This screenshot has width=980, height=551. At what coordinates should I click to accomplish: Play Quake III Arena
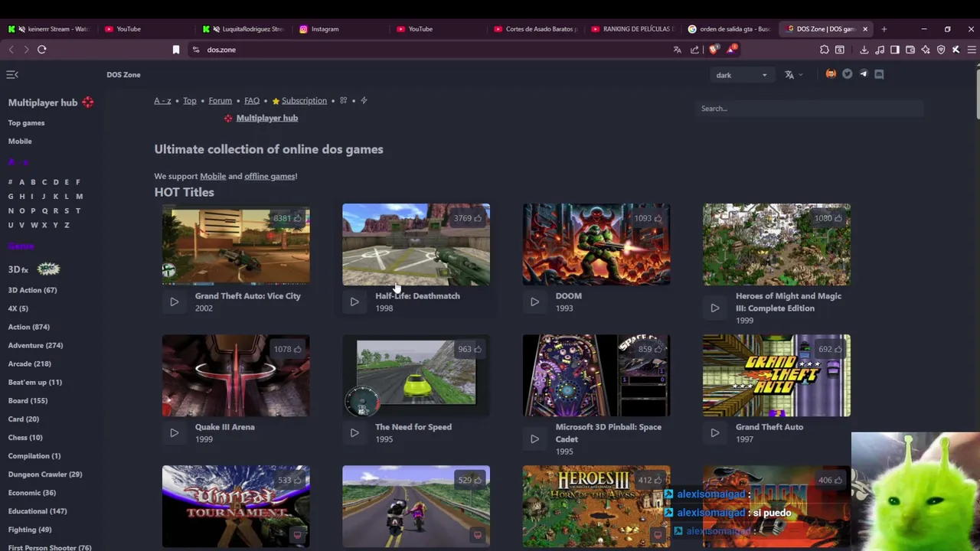[x=174, y=432]
